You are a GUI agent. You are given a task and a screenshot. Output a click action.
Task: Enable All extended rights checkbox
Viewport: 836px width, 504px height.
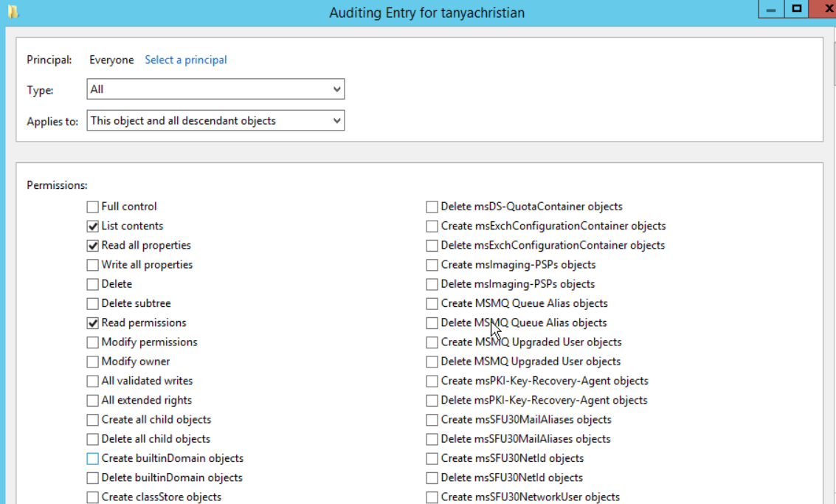click(93, 401)
